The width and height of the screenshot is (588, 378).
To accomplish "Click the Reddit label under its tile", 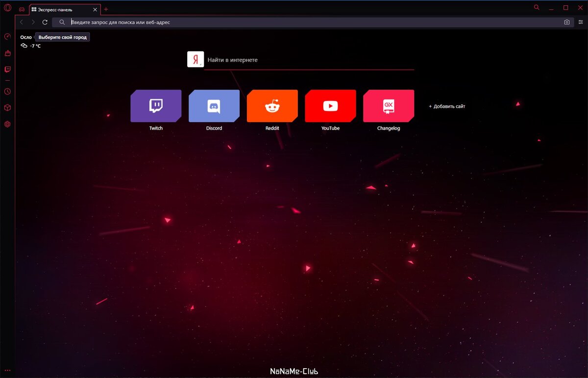I will 272,128.
